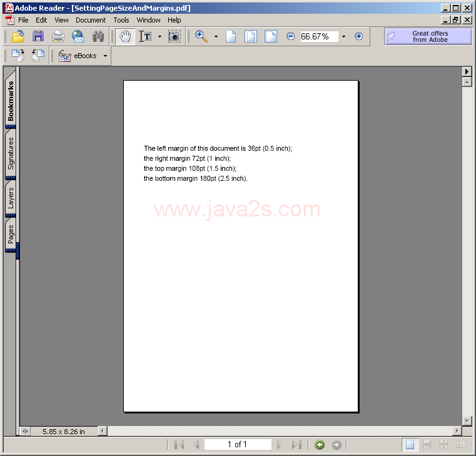
Task: Click the minus Zoom Out button
Action: point(290,36)
